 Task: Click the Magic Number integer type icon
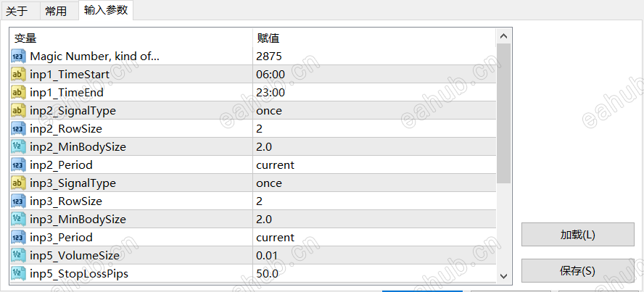18,57
